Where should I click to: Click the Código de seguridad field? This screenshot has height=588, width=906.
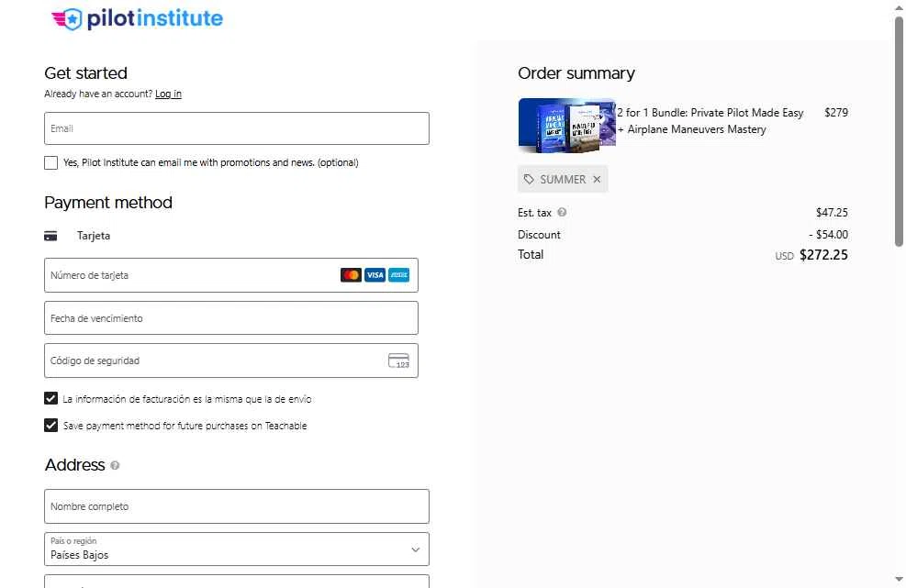[231, 361]
